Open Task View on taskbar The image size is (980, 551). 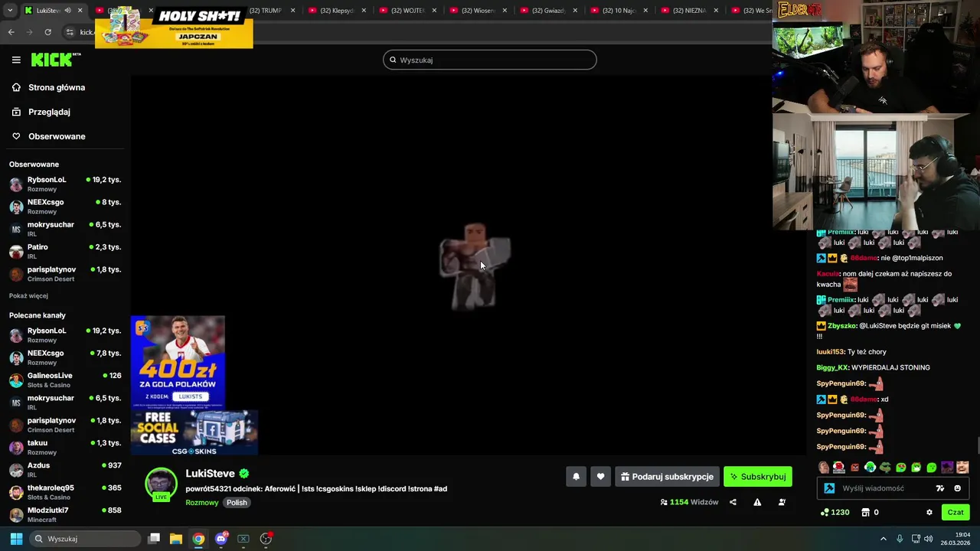(x=154, y=539)
